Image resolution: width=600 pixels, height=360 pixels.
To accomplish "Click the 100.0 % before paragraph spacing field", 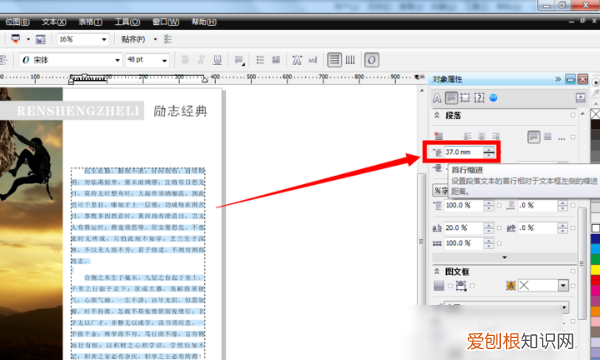I will [463, 205].
